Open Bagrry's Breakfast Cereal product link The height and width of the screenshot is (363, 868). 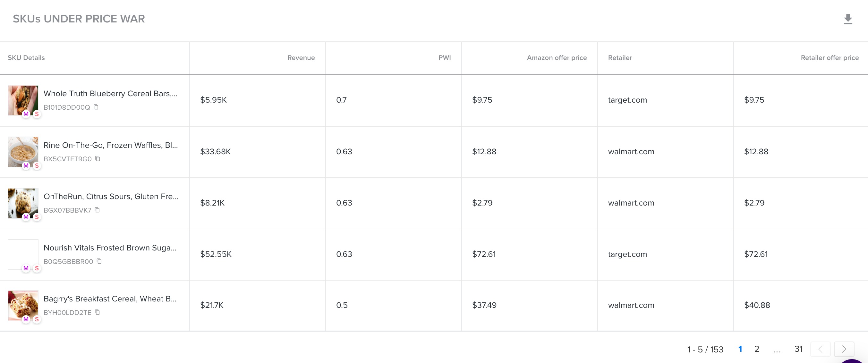(x=110, y=299)
